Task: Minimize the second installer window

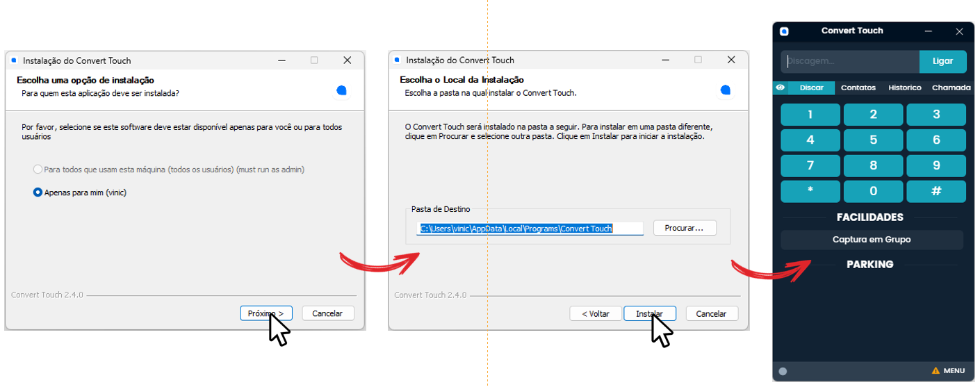Action: point(666,60)
